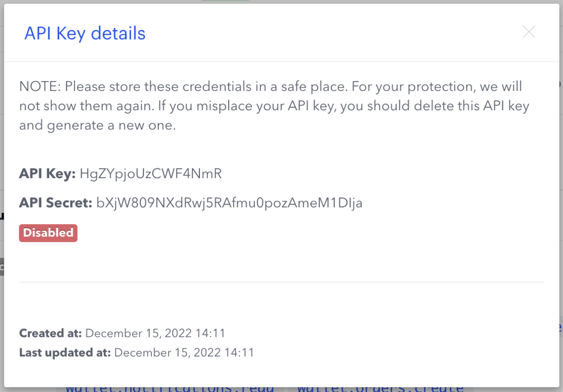The width and height of the screenshot is (563, 392).
Task: Click the Disabled status badge
Action: 48,233
